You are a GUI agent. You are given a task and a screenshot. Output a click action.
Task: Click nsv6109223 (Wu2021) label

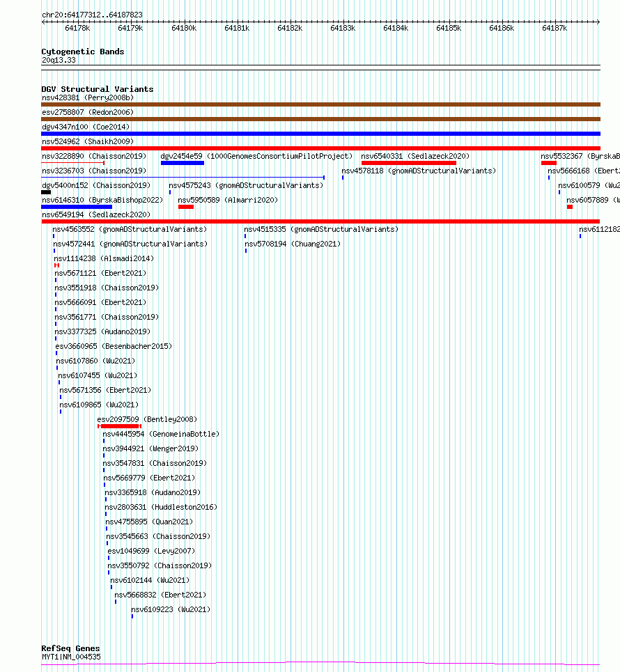[171, 609]
